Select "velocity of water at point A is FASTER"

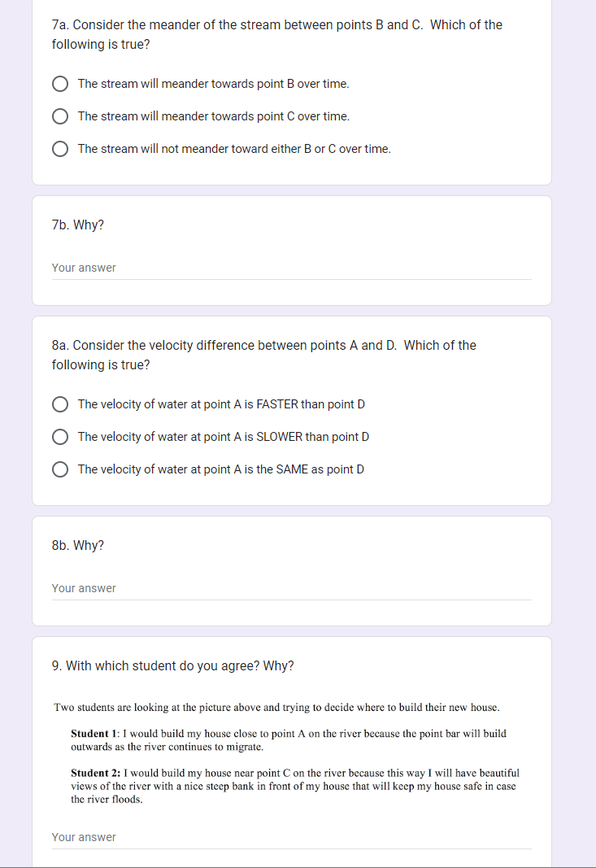point(60,404)
